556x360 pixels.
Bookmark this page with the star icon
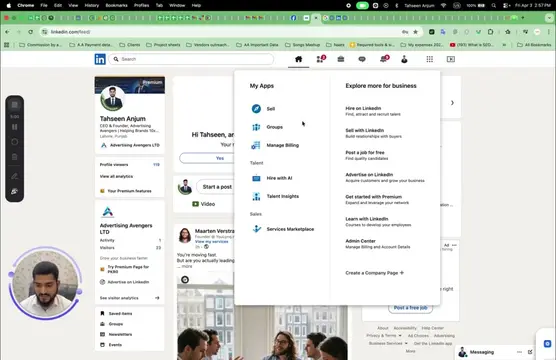coord(415,32)
